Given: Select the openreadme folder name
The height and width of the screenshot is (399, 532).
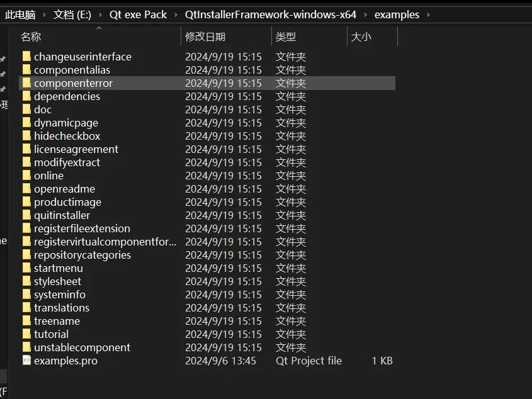Looking at the screenshot, I should coord(64,189).
